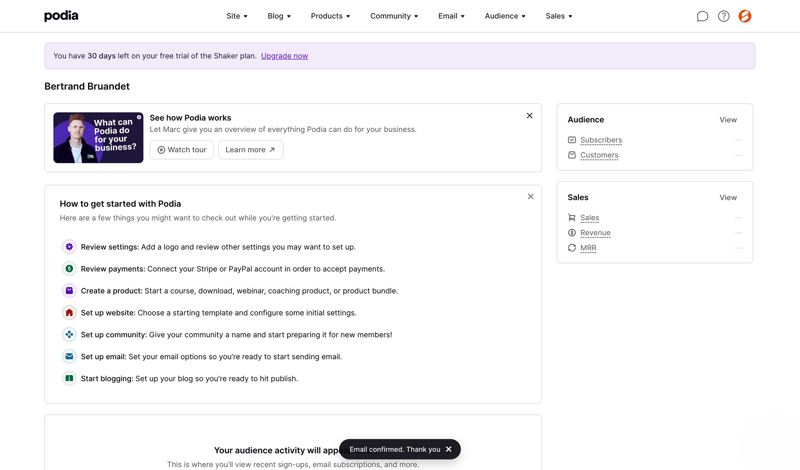Open View in the Sales panel
Viewport: 800px width, 470px height.
click(728, 197)
